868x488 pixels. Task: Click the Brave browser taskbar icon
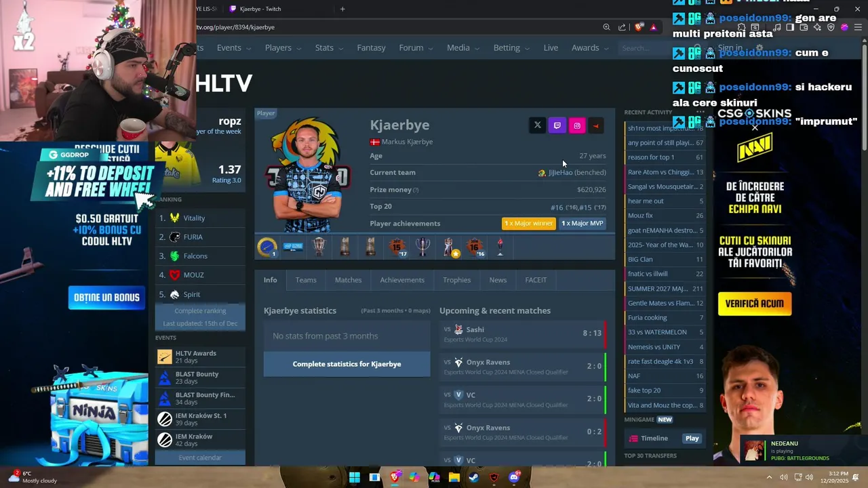coord(395,477)
